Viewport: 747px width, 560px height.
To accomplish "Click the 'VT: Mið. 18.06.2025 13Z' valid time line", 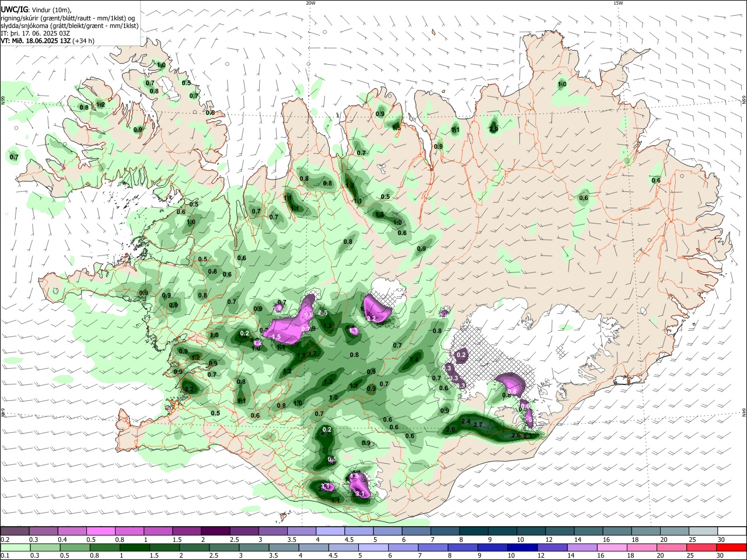I will tap(47, 41).
